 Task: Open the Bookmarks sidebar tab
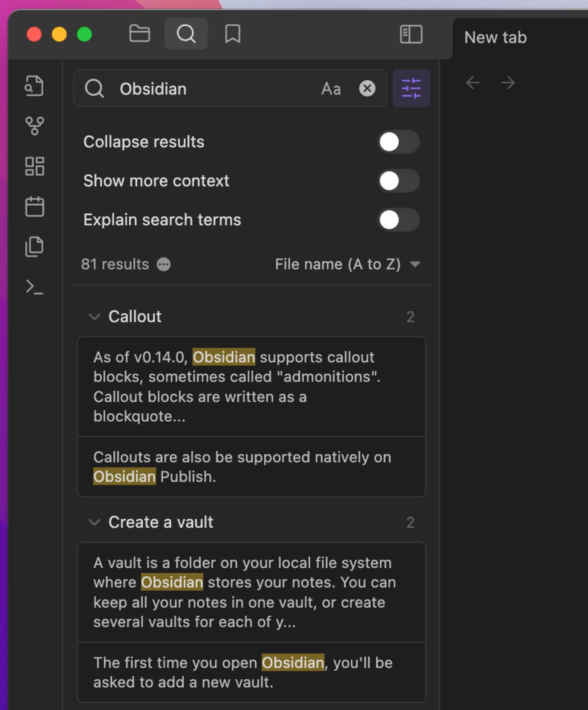pyautogui.click(x=233, y=34)
